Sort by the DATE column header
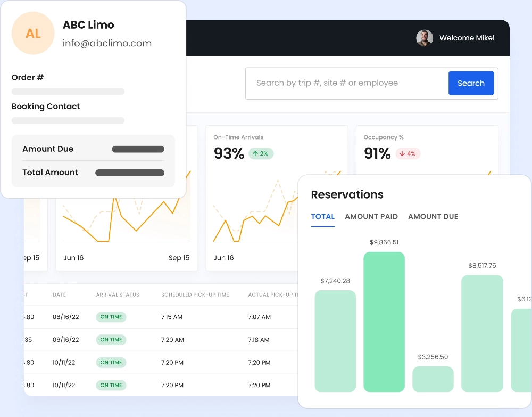 click(x=60, y=295)
